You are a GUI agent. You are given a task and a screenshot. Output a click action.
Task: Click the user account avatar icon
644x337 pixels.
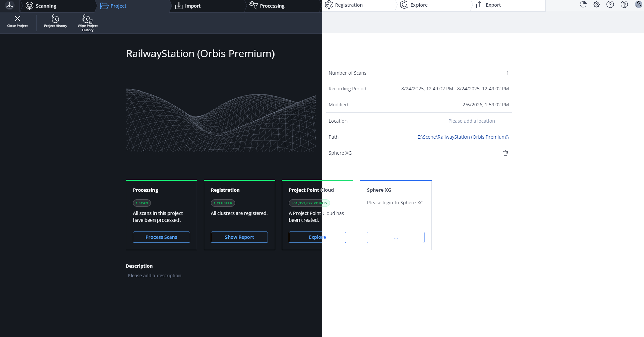(638, 5)
